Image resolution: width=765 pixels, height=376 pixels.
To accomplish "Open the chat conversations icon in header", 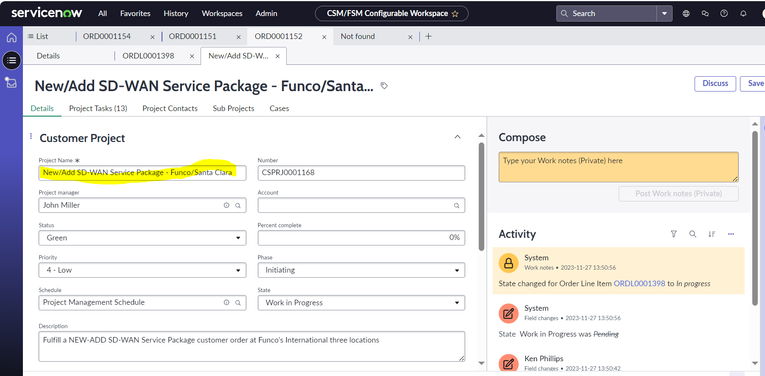I will click(x=705, y=14).
